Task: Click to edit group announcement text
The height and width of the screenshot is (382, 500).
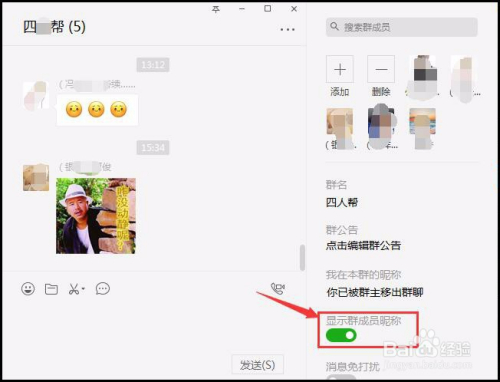Action: tap(363, 246)
